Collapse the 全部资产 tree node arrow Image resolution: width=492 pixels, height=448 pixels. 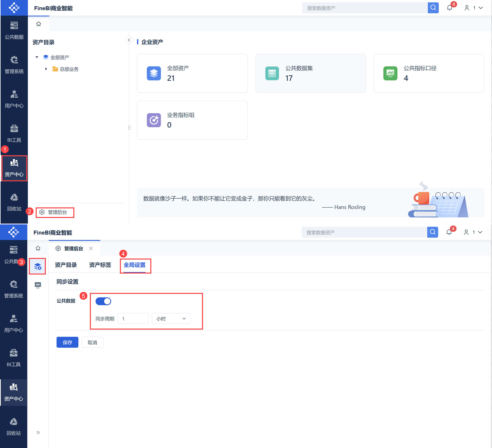coord(37,57)
